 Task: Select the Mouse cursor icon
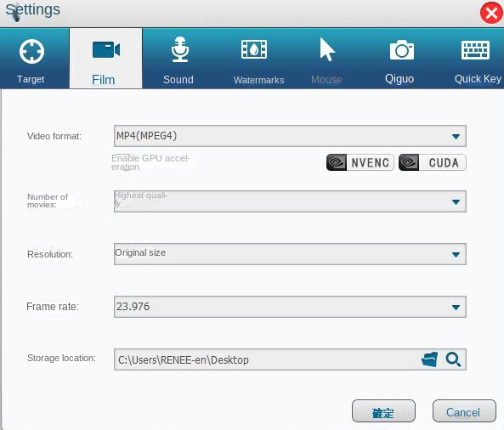(327, 49)
